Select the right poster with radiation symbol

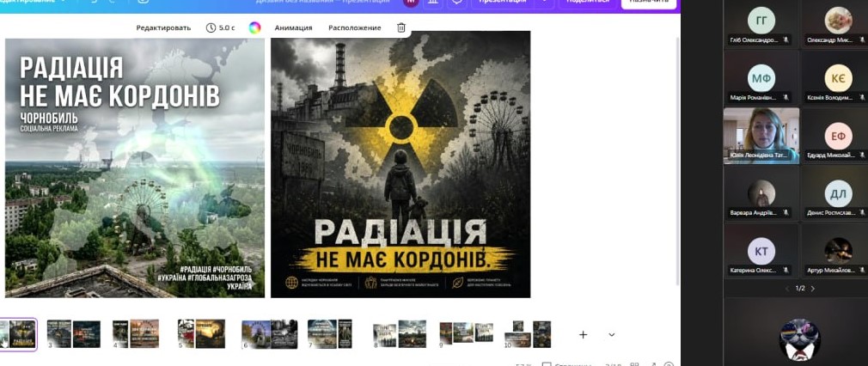(400, 164)
